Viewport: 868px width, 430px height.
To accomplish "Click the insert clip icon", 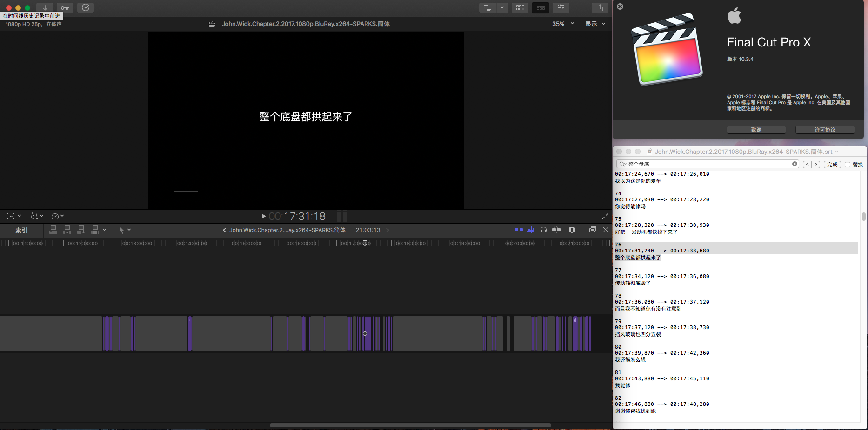I will point(67,230).
